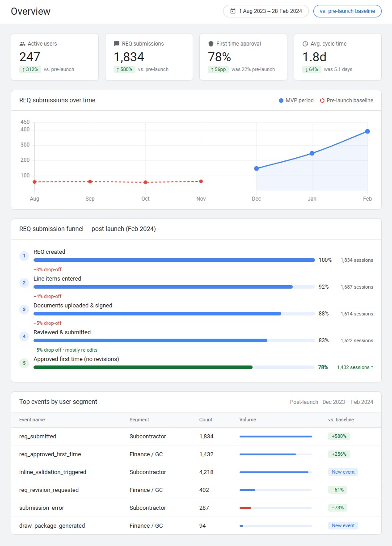Click the Feb data point on chart
Screen dimensions: 392x546
pos(367,131)
